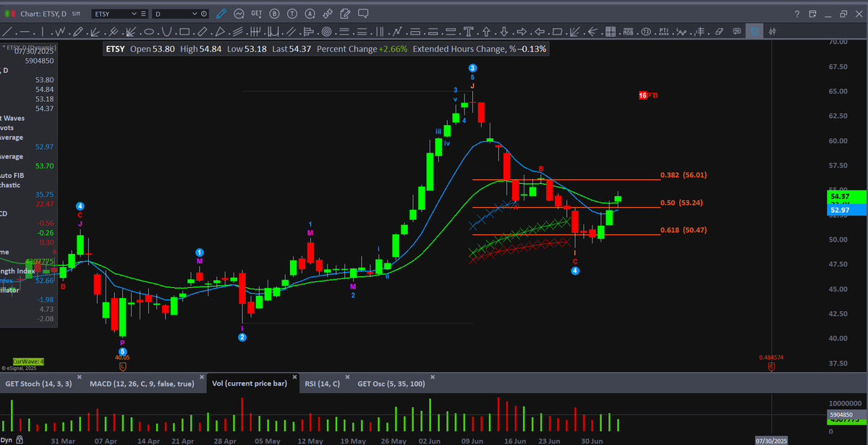Switch to the GET Stoch (14, 3, 3) tab
Image resolution: width=868 pixels, height=445 pixels.
38,383
